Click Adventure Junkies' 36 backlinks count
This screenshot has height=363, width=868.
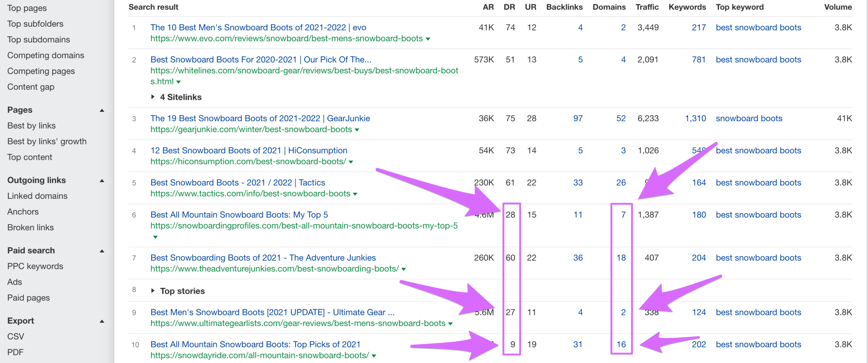coord(578,258)
